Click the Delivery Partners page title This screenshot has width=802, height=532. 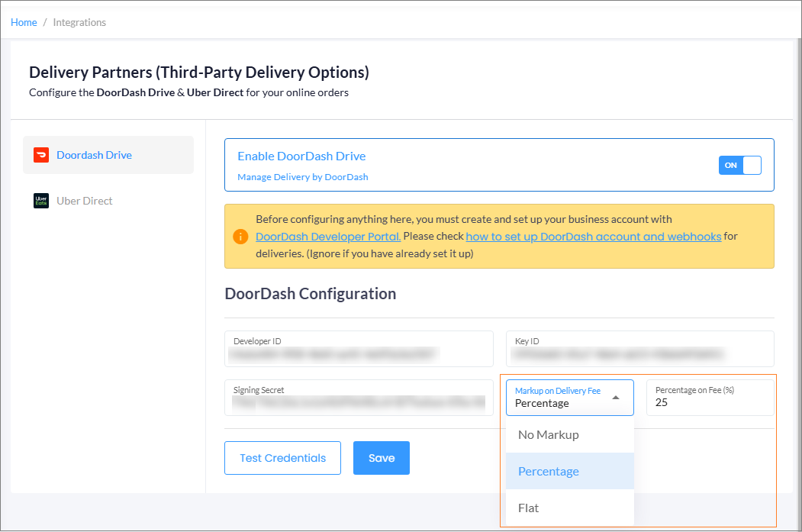click(x=199, y=72)
